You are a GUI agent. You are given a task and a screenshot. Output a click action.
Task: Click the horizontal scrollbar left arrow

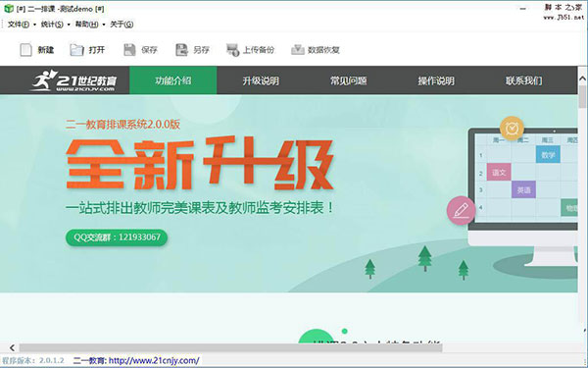coord(12,347)
